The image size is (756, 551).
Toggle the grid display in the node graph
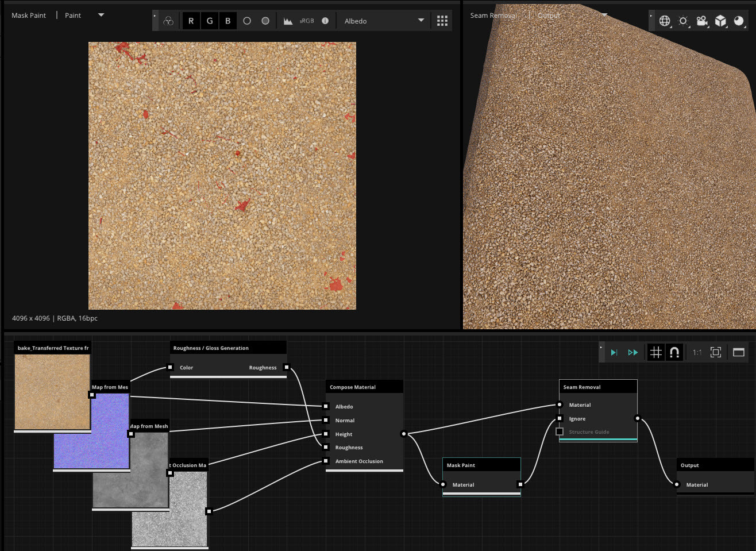coord(656,352)
